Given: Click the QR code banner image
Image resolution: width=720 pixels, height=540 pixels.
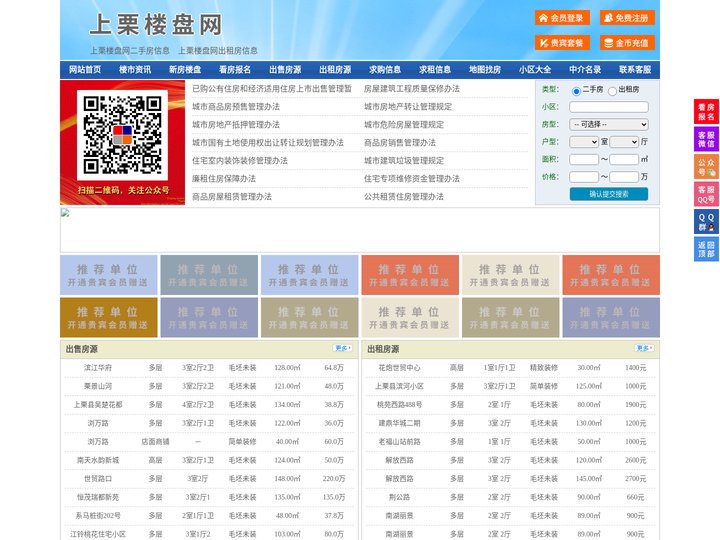Looking at the screenshot, I should coord(123,142).
